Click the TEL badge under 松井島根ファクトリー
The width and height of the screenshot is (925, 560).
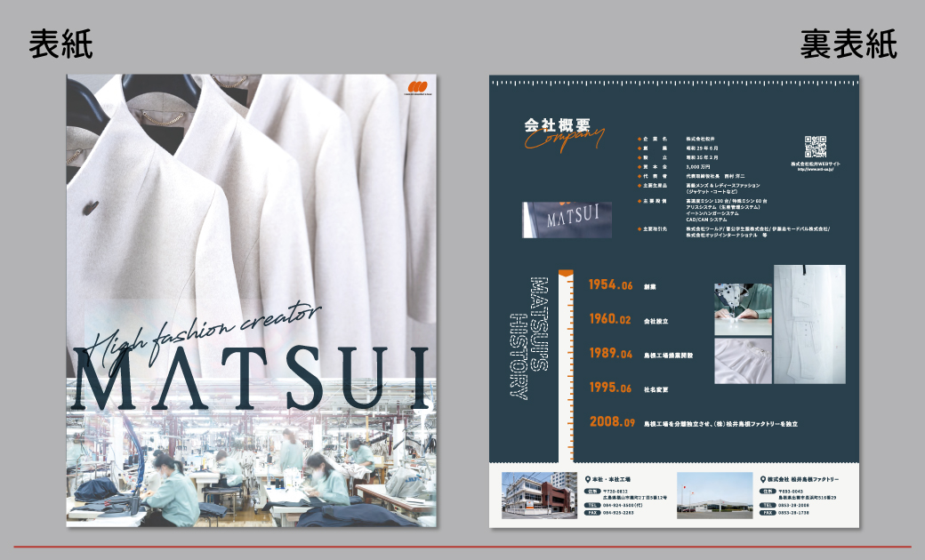768,505
